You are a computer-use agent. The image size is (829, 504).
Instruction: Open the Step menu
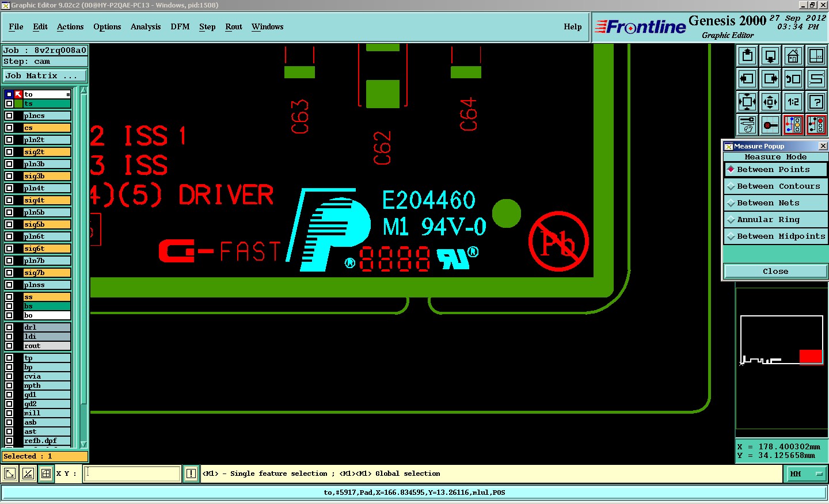click(207, 27)
